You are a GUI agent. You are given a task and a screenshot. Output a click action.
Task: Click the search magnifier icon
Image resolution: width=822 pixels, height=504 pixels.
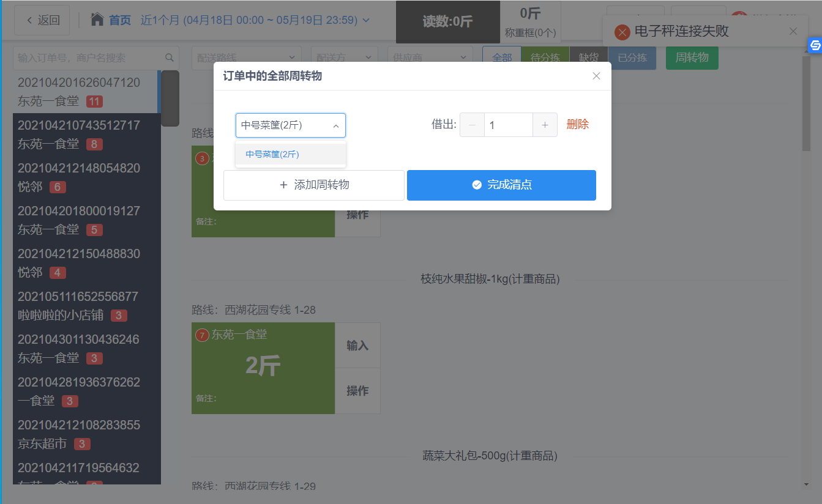coord(170,57)
